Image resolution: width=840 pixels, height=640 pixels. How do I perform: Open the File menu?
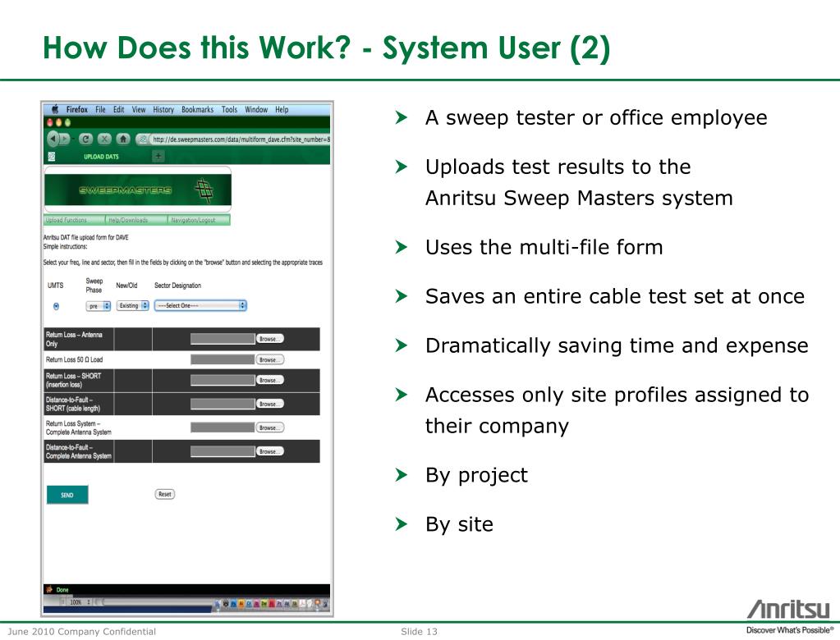click(100, 109)
